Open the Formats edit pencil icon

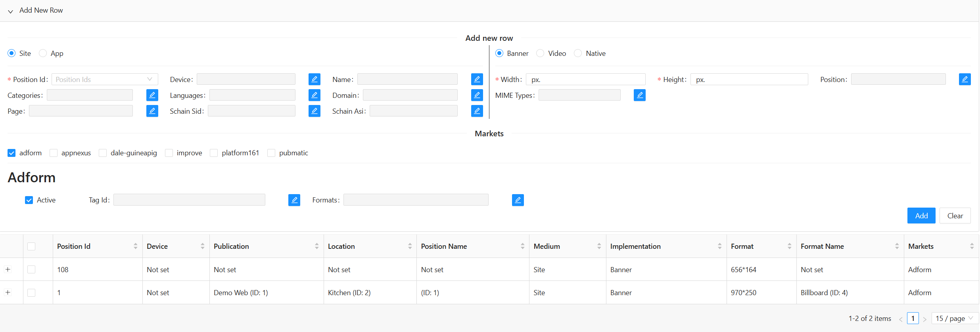[518, 200]
